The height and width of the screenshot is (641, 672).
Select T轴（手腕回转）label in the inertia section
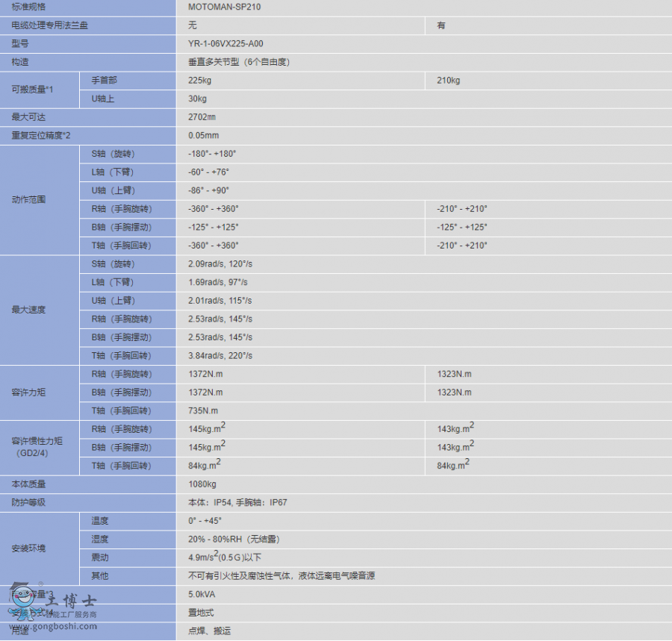[x=122, y=466]
